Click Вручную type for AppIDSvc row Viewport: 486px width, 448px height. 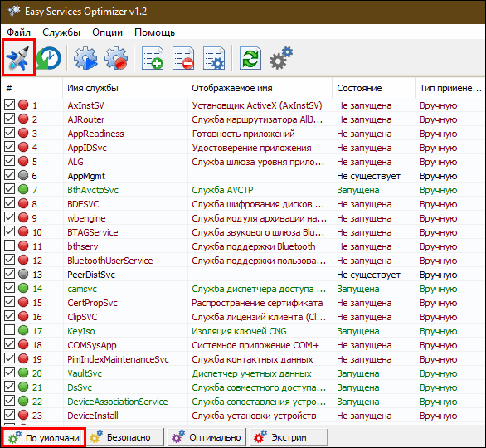[x=438, y=148]
